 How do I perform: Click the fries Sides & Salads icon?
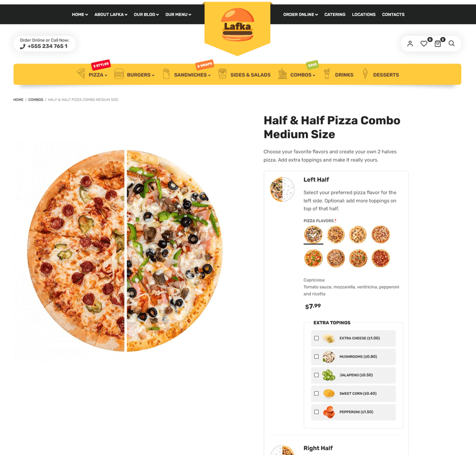pos(222,74)
